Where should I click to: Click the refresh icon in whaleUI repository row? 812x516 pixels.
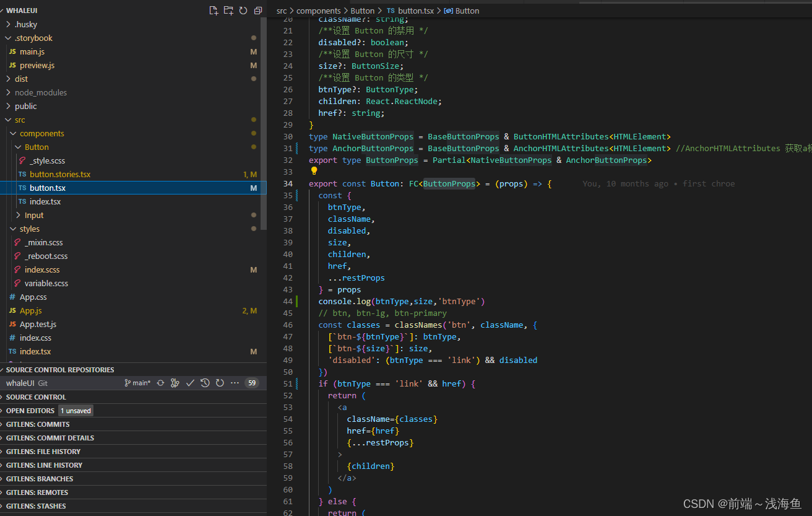point(220,383)
